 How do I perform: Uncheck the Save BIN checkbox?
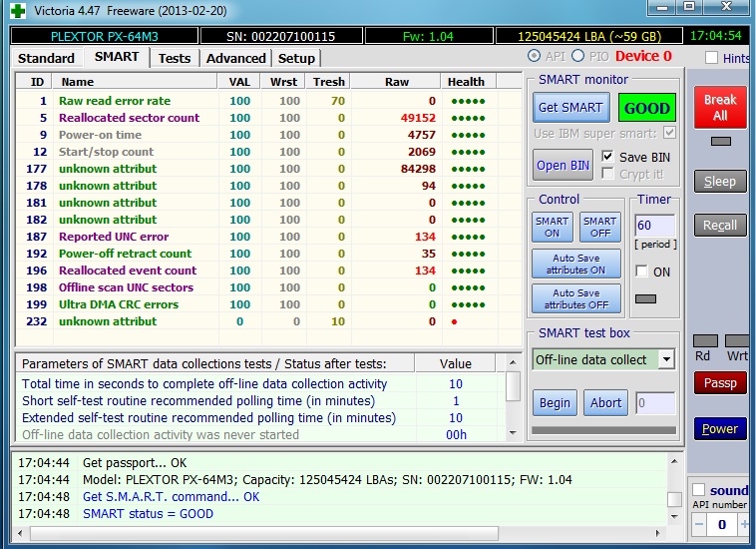click(x=607, y=157)
